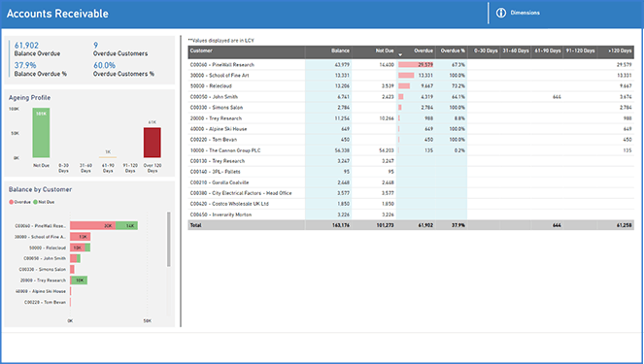Click the Overdue legend marker
Image resolution: width=644 pixels, height=364 pixels.
click(12, 202)
